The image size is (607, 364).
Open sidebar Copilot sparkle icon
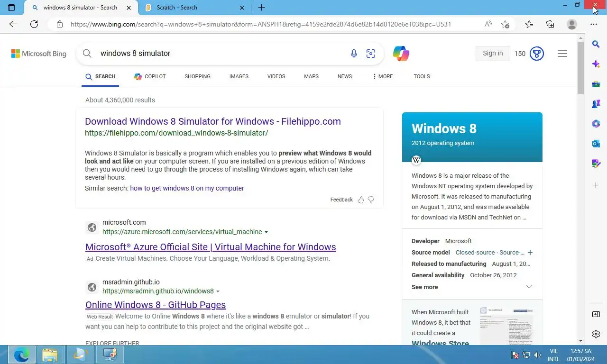(x=596, y=64)
